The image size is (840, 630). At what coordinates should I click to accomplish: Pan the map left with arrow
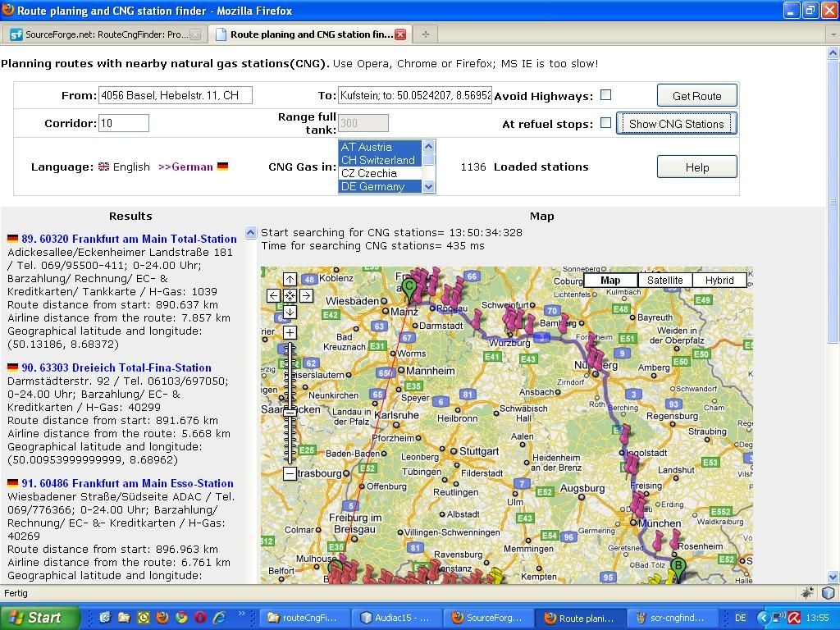274,295
